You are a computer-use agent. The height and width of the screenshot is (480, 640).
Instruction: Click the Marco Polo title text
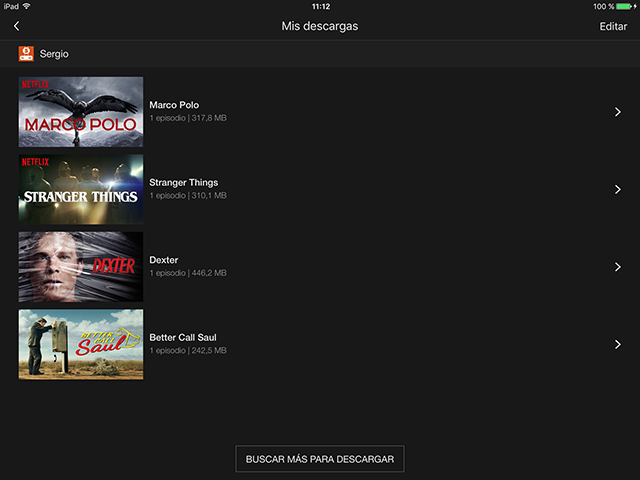[x=174, y=105]
